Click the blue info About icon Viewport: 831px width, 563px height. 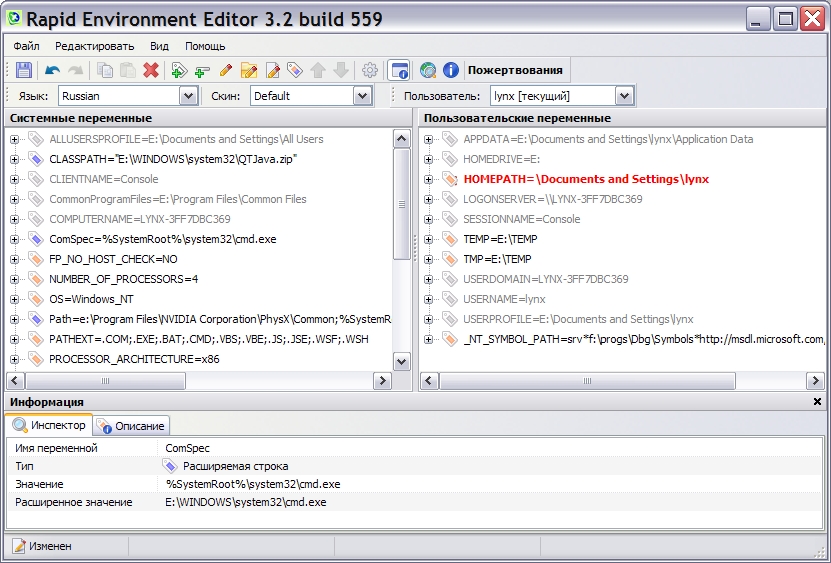[451, 70]
